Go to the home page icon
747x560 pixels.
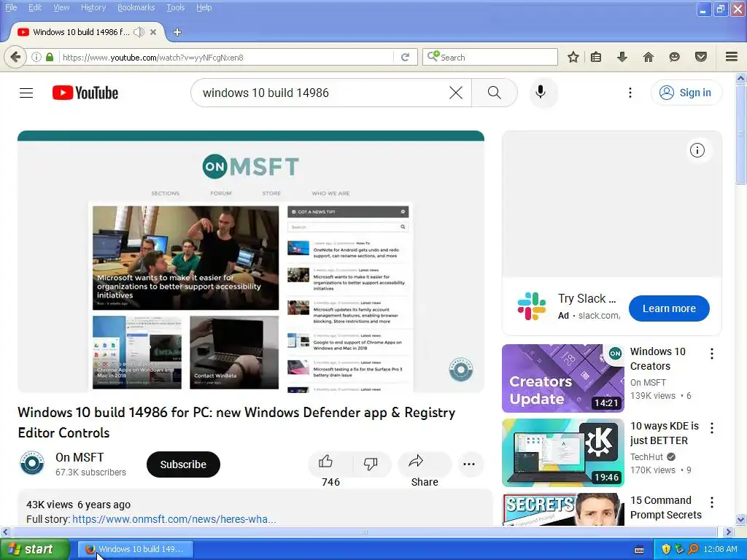(649, 57)
